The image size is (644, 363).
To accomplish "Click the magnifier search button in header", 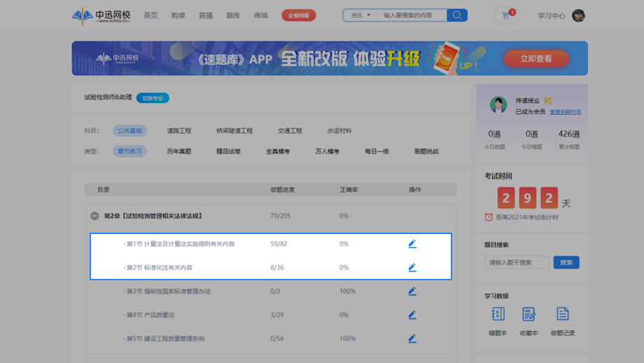I will point(457,15).
